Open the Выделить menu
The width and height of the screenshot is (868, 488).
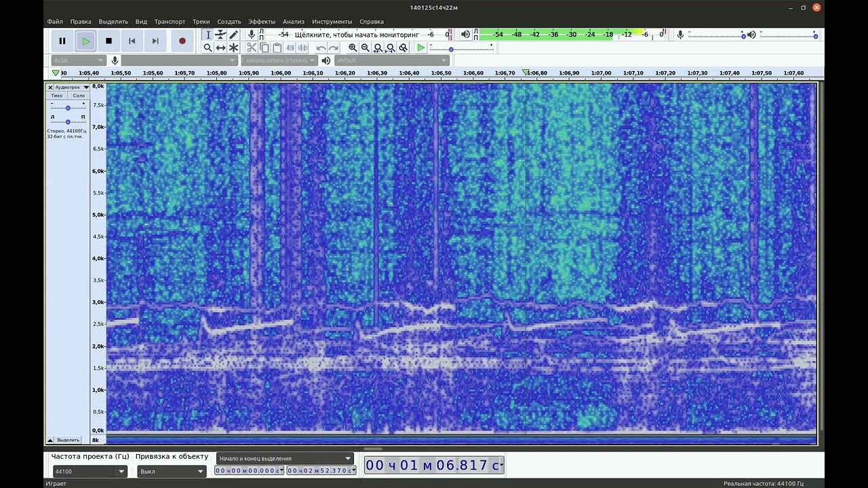tap(113, 22)
